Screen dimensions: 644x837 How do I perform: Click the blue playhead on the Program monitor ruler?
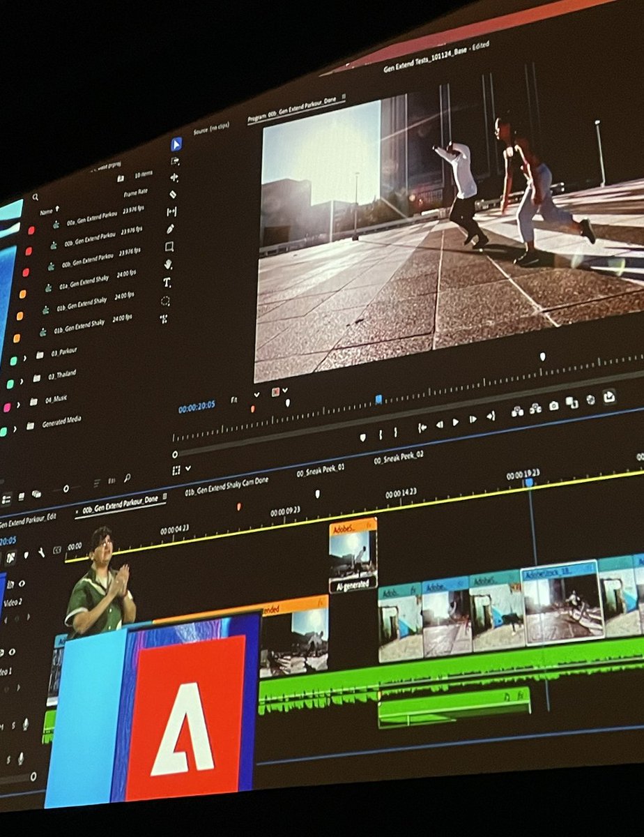coord(378,399)
